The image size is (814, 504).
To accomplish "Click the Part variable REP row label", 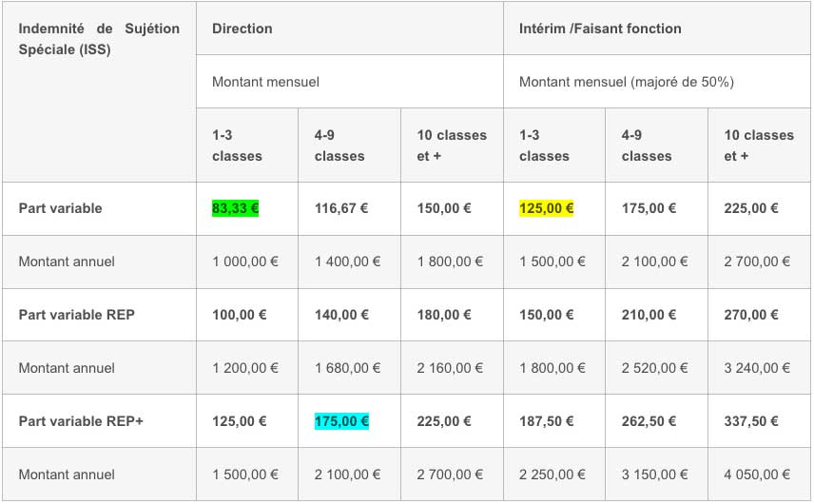I will pyautogui.click(x=76, y=315).
